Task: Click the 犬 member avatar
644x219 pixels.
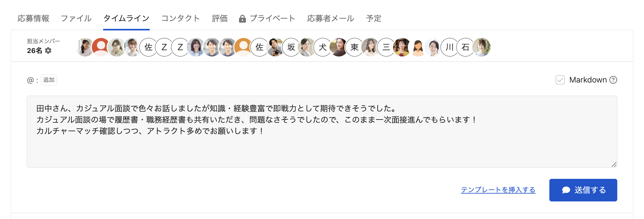Action: point(323,47)
